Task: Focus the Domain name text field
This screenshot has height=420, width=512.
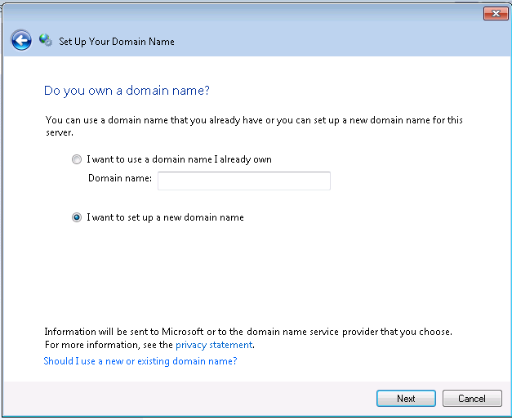Action: pos(243,181)
